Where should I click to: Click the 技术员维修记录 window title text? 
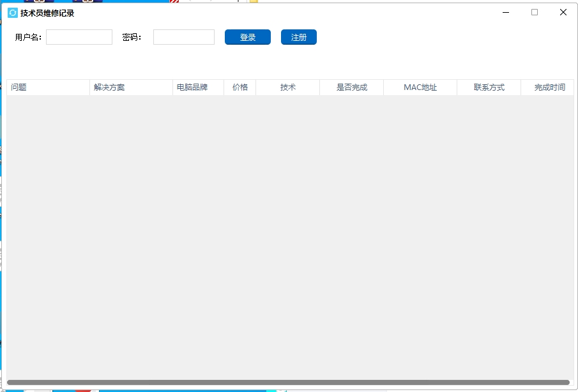[47, 13]
